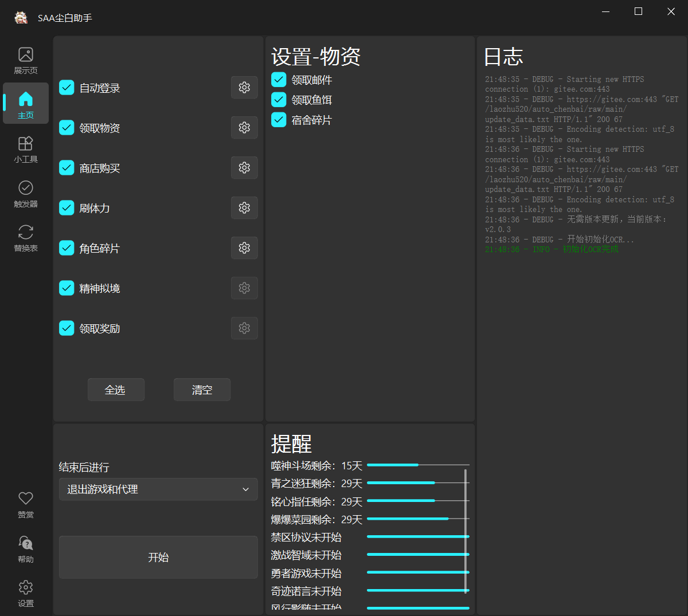Disable the 角色碎片 checkbox

67,248
